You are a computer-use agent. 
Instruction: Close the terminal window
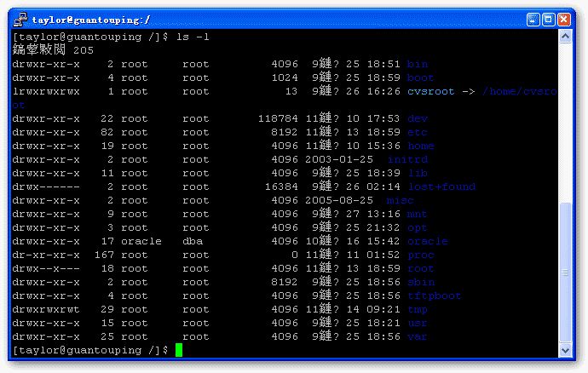563,20
